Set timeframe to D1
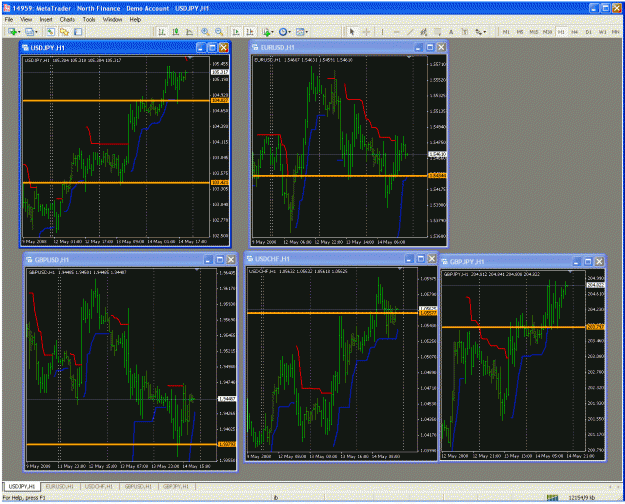This screenshot has height=504, width=625. point(589,32)
